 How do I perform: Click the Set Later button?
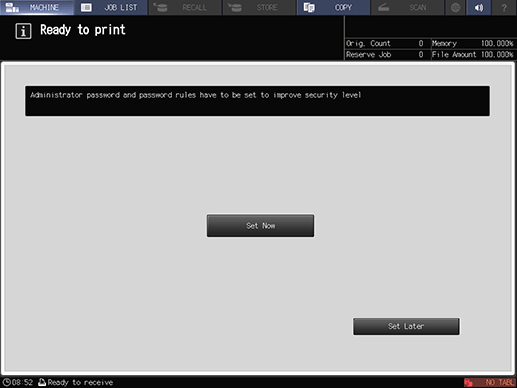click(406, 326)
